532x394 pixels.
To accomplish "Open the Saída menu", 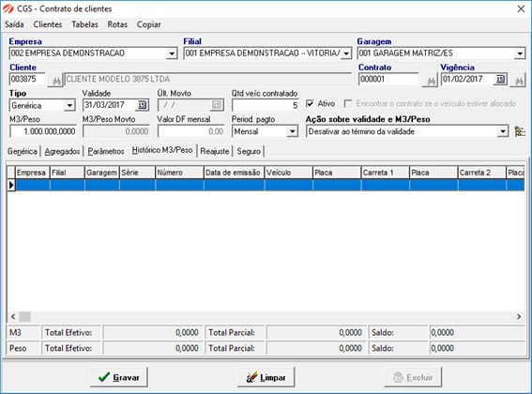I will (14, 24).
